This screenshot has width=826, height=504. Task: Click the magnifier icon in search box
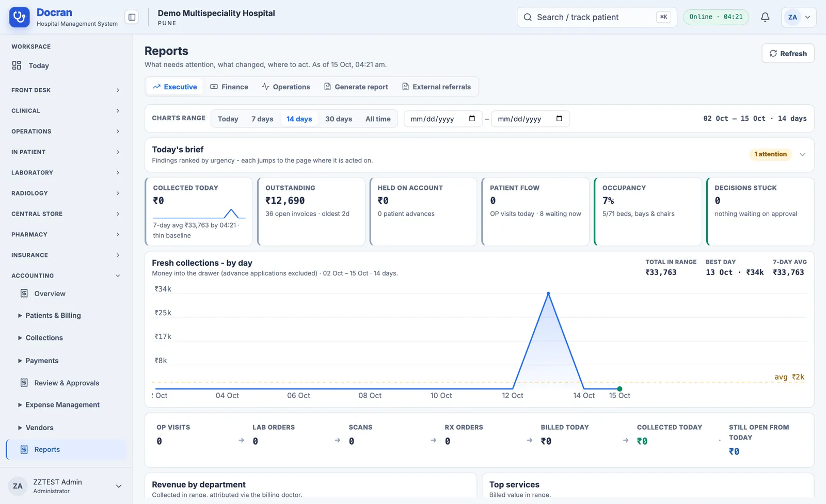[x=528, y=18]
